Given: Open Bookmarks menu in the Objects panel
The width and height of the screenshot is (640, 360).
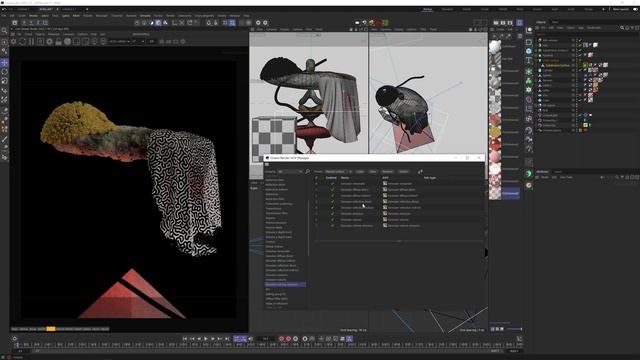Looking at the screenshot, I should point(593,28).
